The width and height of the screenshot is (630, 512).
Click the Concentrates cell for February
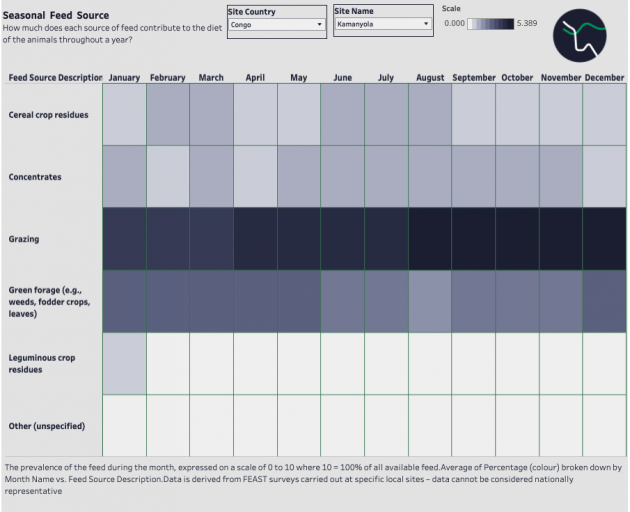click(167, 176)
